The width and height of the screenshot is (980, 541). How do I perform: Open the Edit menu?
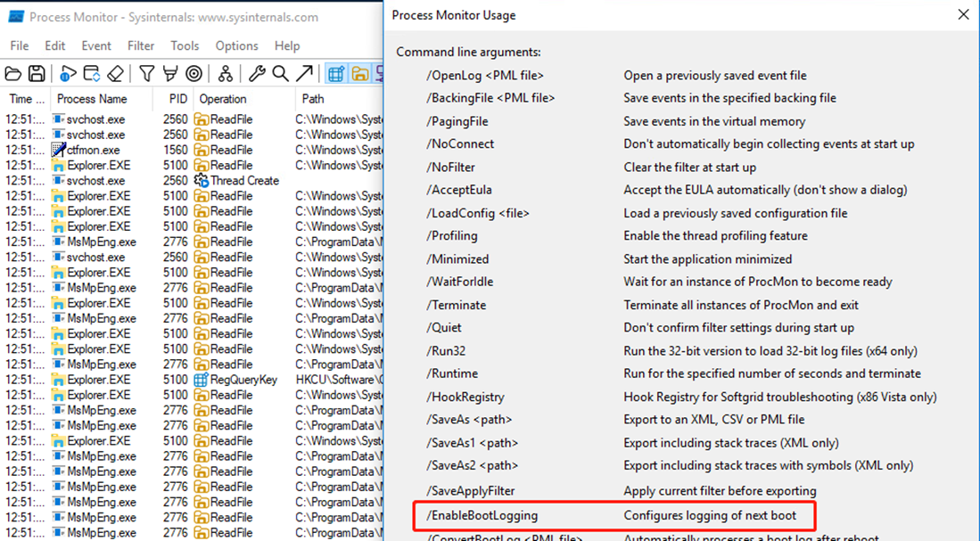pos(55,45)
